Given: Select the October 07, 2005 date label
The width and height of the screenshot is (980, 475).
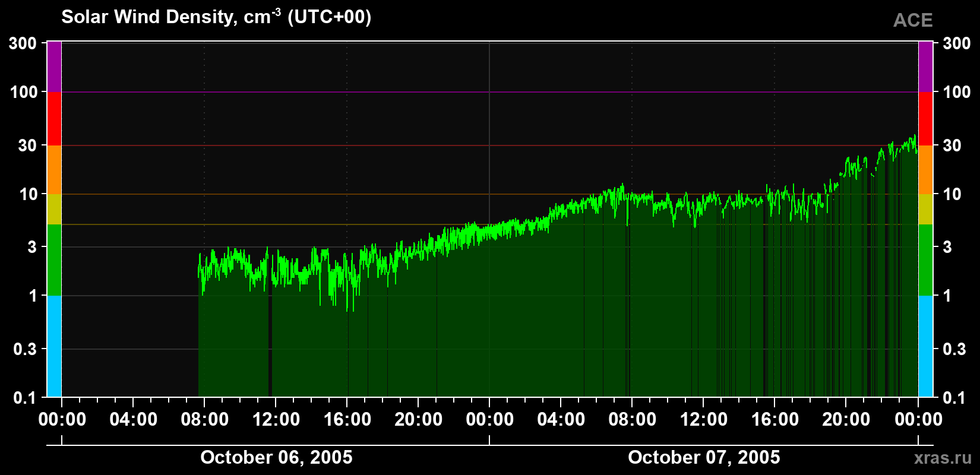Looking at the screenshot, I should pyautogui.click(x=704, y=457).
